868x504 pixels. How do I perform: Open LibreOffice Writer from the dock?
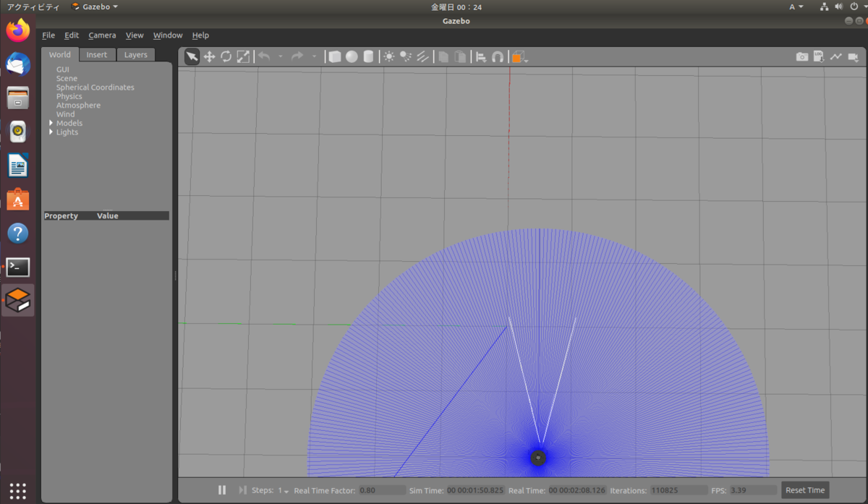coord(18,166)
